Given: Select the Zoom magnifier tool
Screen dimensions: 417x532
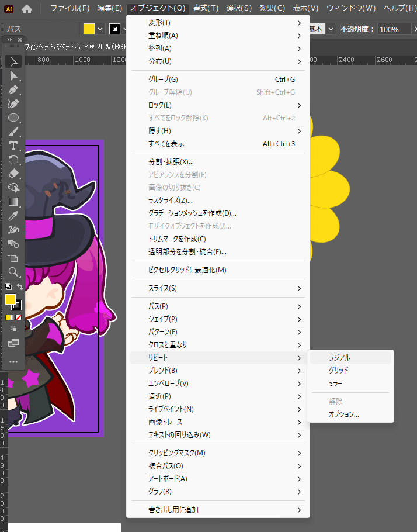Looking at the screenshot, I should 13,272.
